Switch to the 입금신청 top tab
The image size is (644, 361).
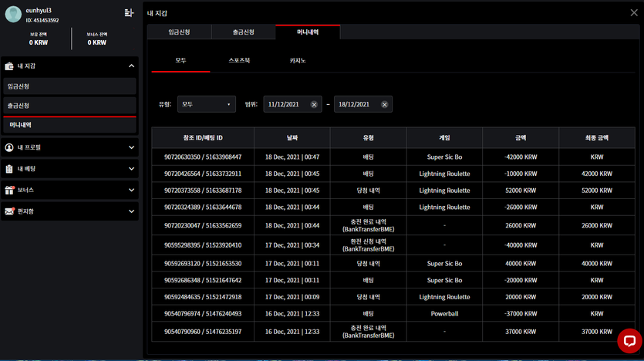point(179,32)
